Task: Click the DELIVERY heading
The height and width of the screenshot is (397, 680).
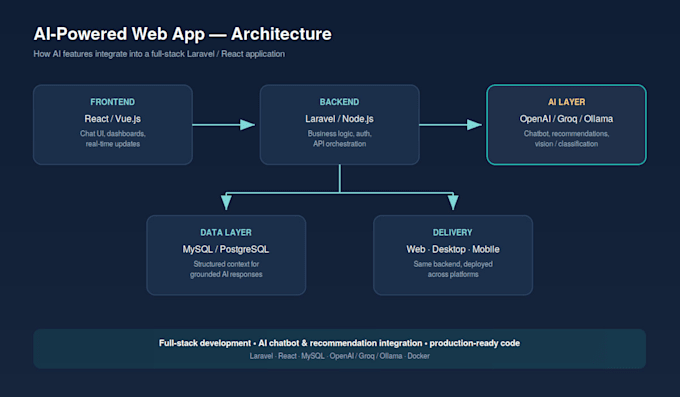Action: pos(453,233)
